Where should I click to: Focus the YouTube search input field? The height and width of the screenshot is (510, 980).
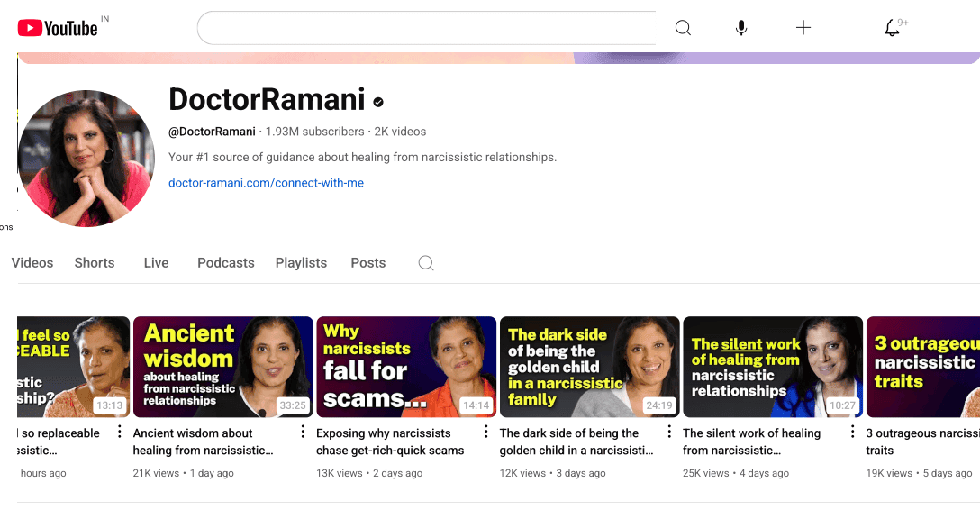pyautogui.click(x=426, y=28)
